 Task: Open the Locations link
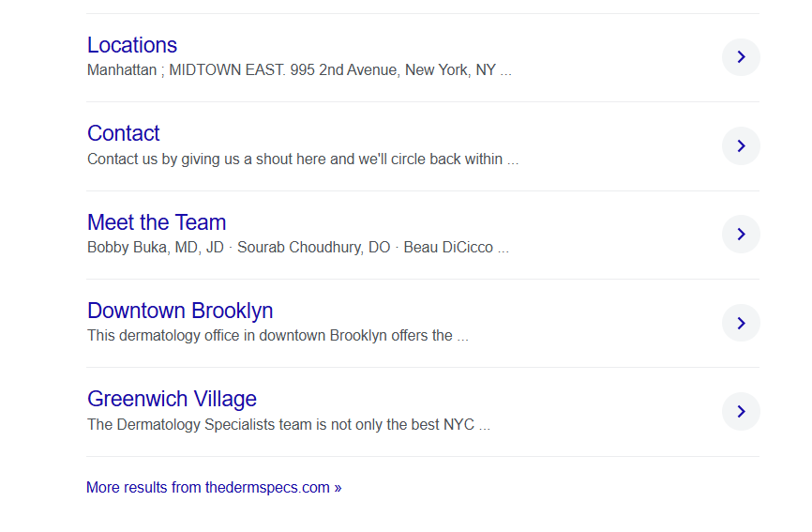132,45
